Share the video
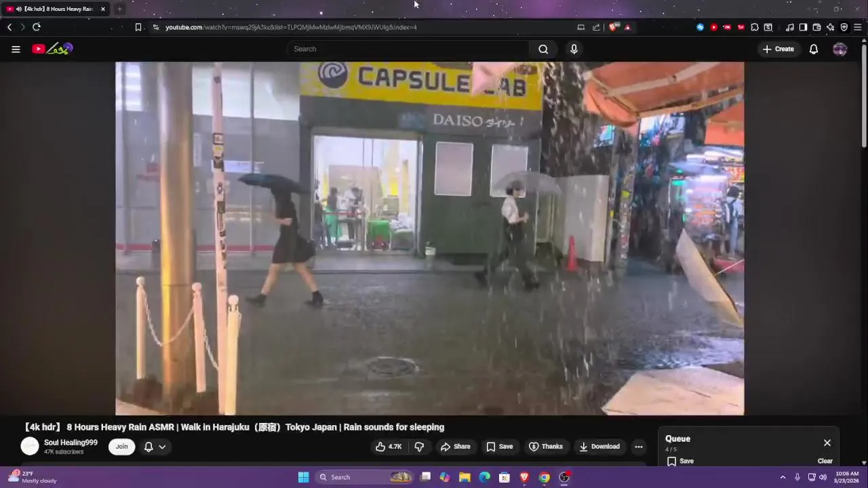This screenshot has width=868, height=488. 455,447
